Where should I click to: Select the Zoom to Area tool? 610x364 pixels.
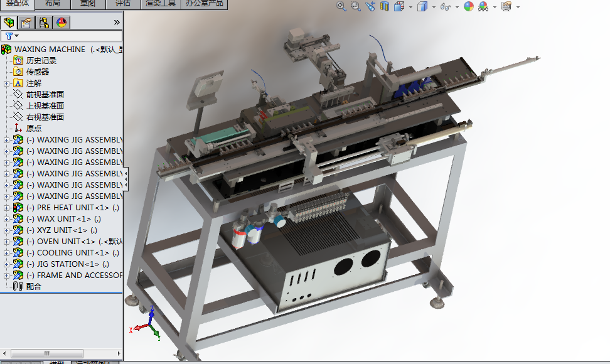click(x=356, y=6)
